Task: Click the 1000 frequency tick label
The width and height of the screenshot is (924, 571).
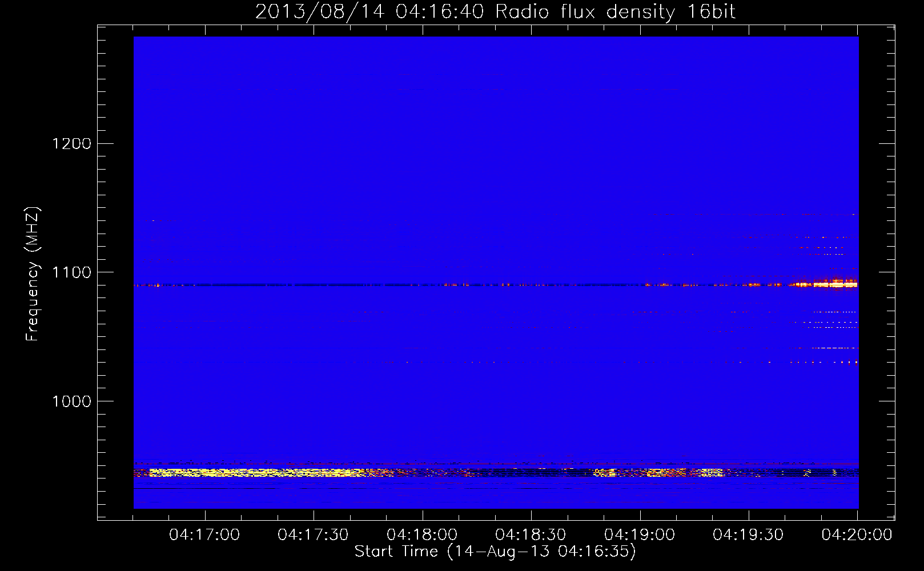Action: (x=72, y=401)
